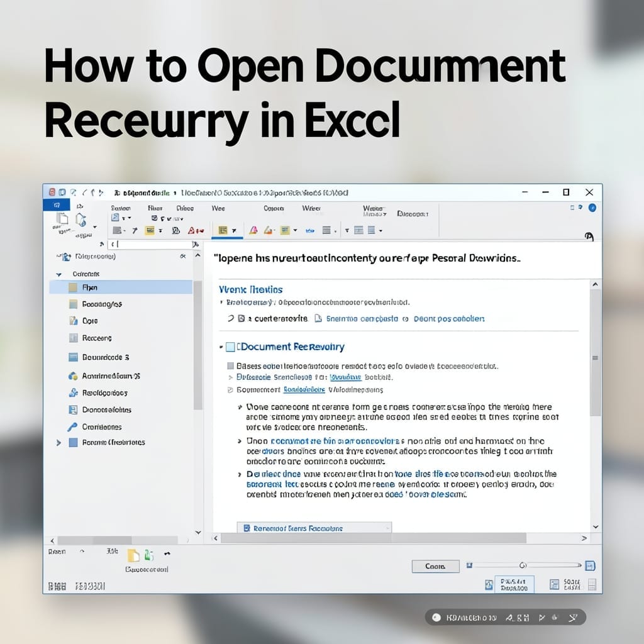Click the zoom slider knob
Image resolution: width=644 pixels, height=644 pixels.
tap(523, 565)
